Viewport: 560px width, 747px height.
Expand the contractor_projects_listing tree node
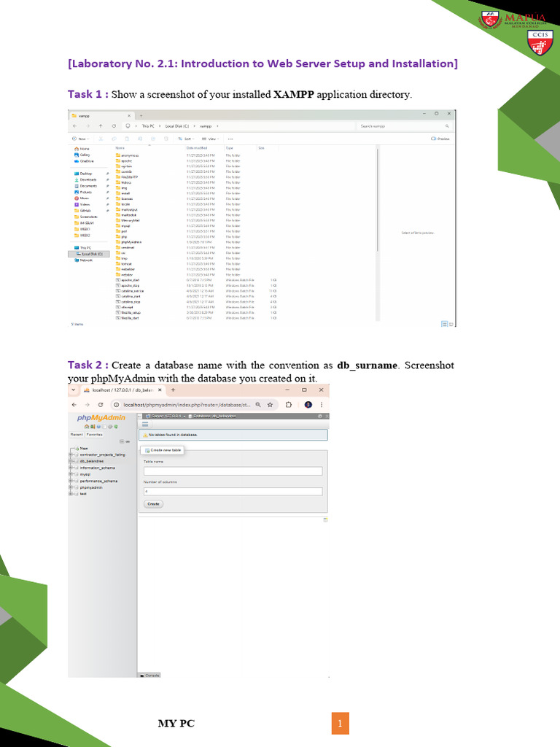click(71, 455)
